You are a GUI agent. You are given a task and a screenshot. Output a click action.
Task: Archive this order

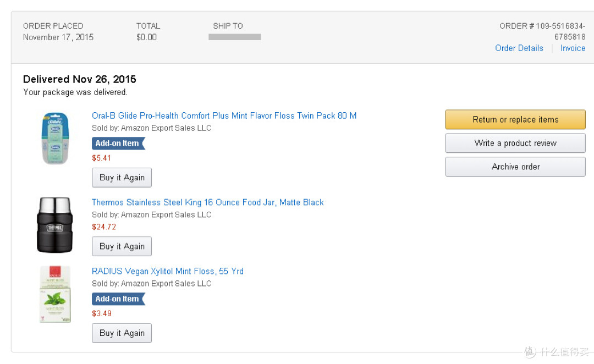pyautogui.click(x=515, y=167)
